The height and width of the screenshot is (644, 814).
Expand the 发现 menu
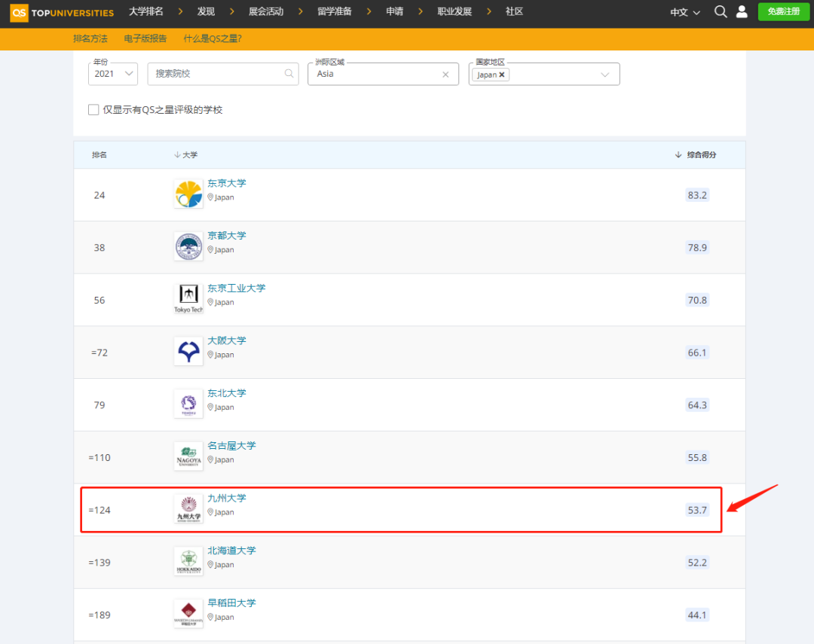(x=206, y=11)
